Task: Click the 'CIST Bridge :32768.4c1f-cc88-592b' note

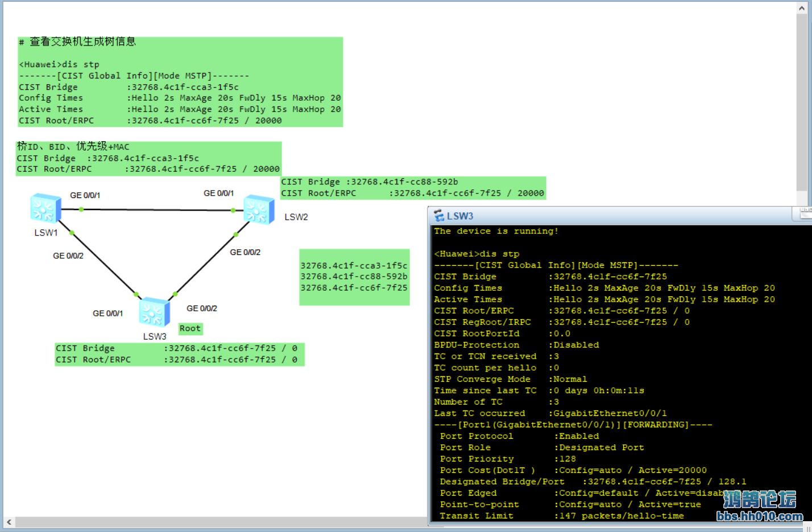Action: (370, 182)
